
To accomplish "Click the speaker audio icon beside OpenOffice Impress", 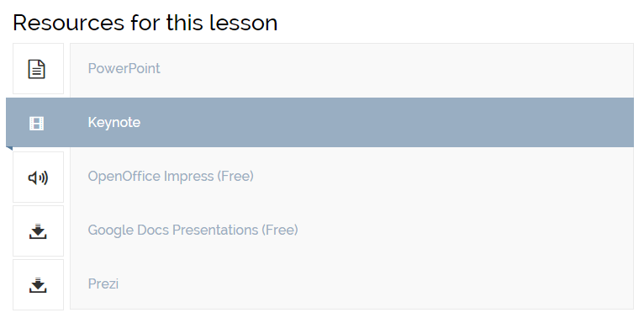I will pos(38,178).
